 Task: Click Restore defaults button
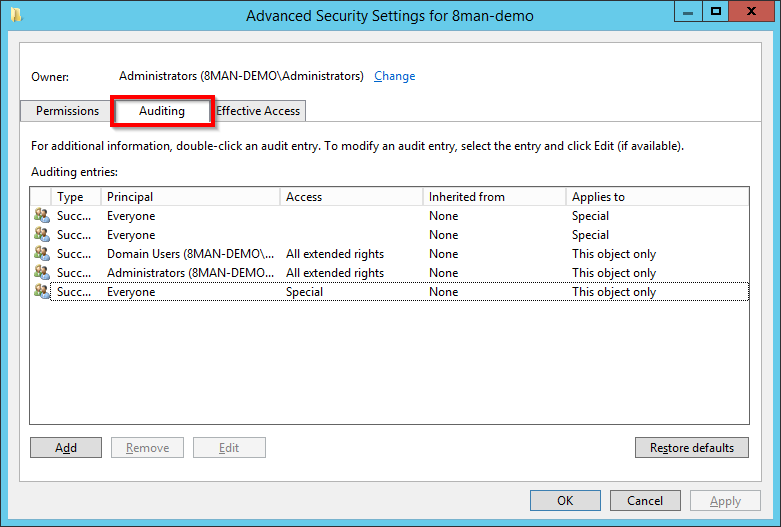[x=692, y=448]
